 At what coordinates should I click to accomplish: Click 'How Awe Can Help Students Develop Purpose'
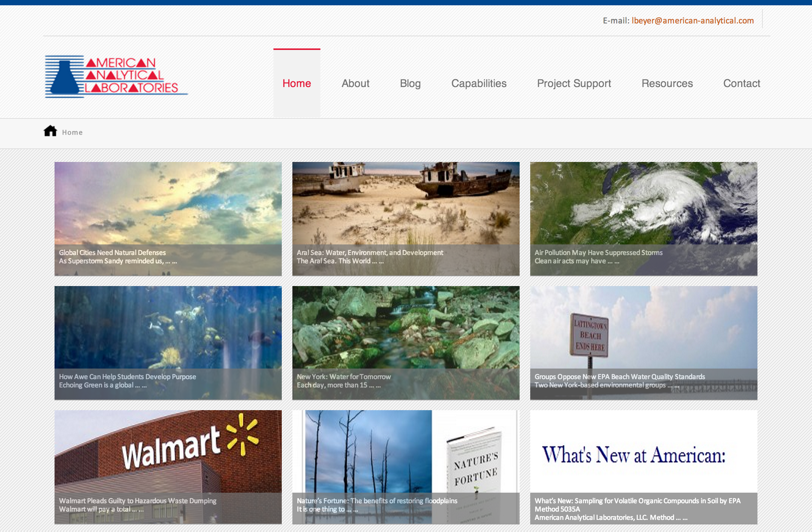(x=128, y=376)
